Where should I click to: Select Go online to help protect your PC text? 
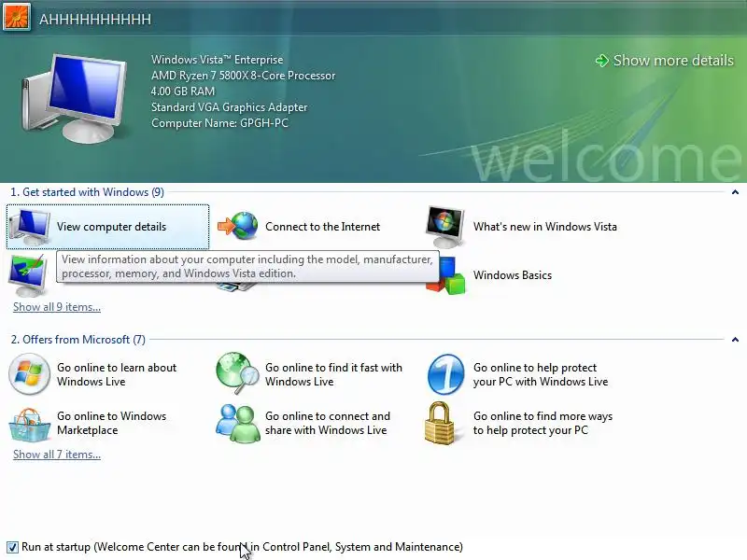(x=541, y=375)
